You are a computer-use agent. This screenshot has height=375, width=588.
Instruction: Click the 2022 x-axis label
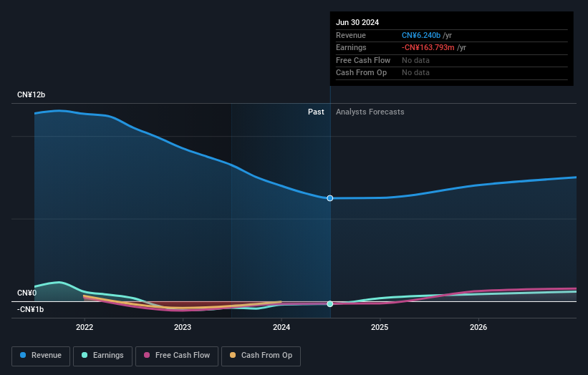click(x=85, y=327)
